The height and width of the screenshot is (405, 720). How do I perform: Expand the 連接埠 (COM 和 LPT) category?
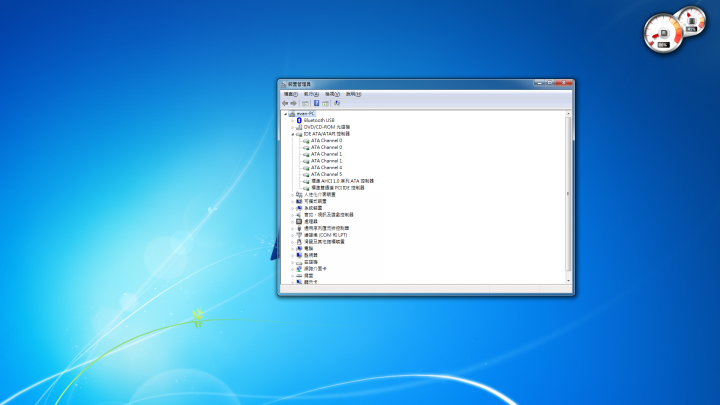(x=292, y=235)
